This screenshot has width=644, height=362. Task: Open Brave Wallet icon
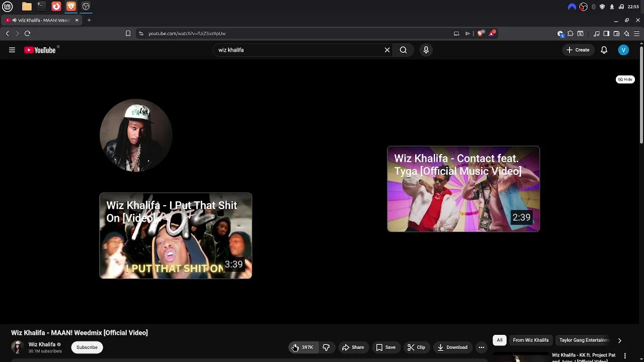[x=616, y=34]
